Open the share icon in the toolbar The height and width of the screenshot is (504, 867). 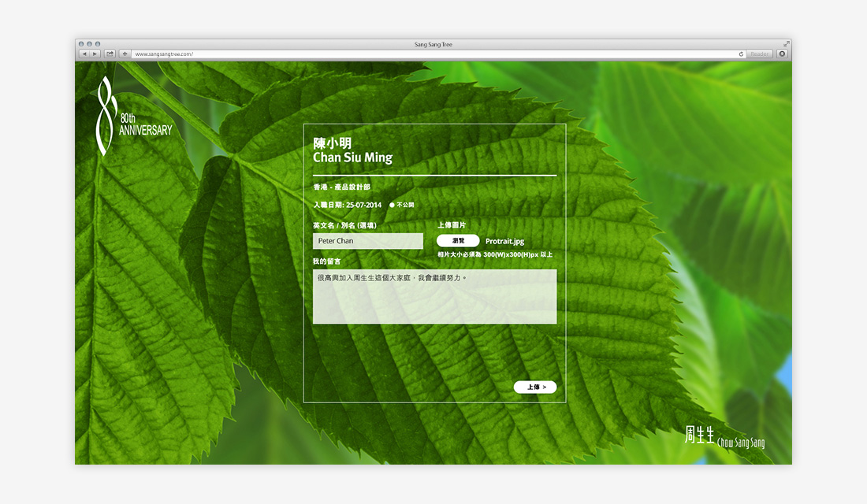pos(110,54)
